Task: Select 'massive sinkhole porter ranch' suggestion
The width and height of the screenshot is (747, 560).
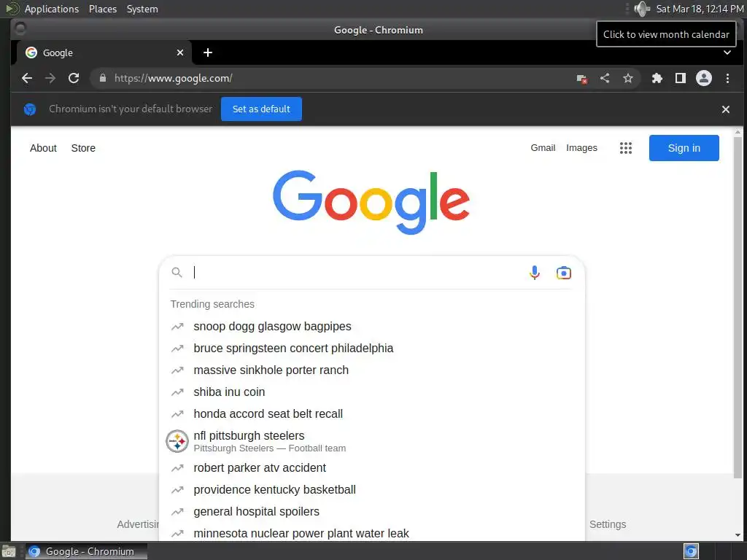Action: tap(371, 370)
